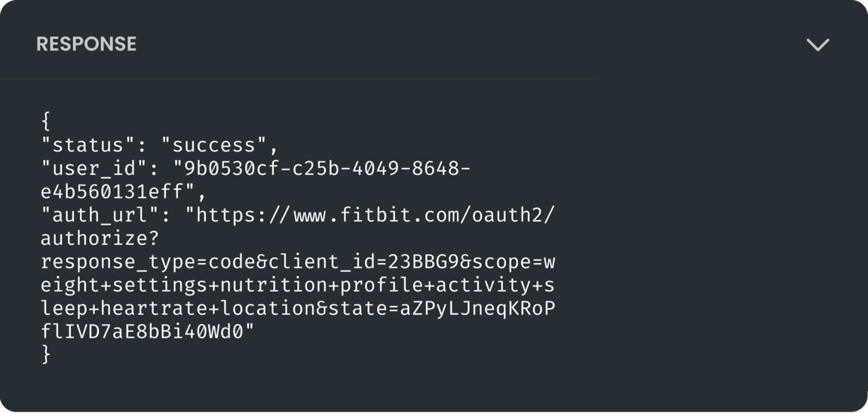Click the "success" value text
868x413 pixels.
click(x=214, y=145)
